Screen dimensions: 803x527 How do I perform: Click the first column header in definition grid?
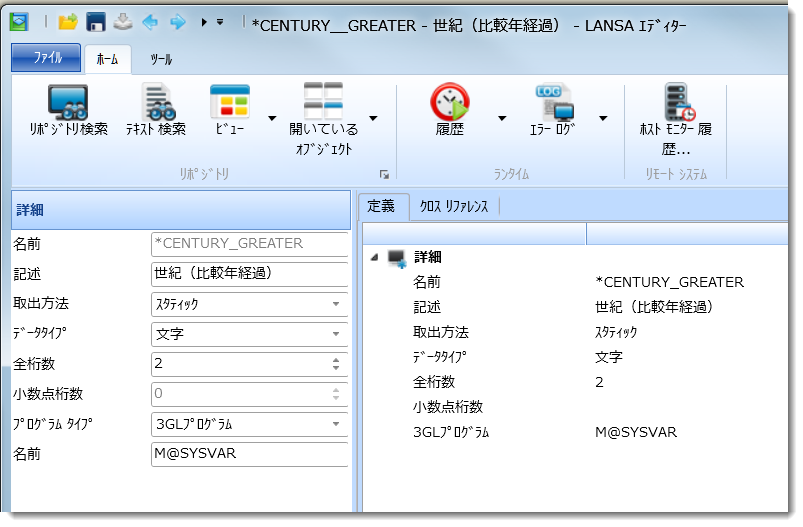[x=474, y=234]
